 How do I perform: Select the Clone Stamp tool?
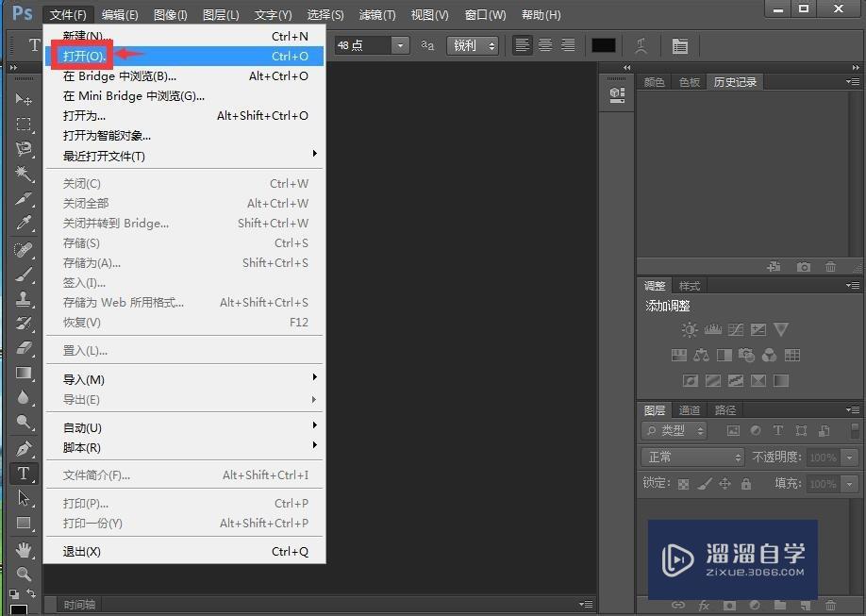point(24,298)
